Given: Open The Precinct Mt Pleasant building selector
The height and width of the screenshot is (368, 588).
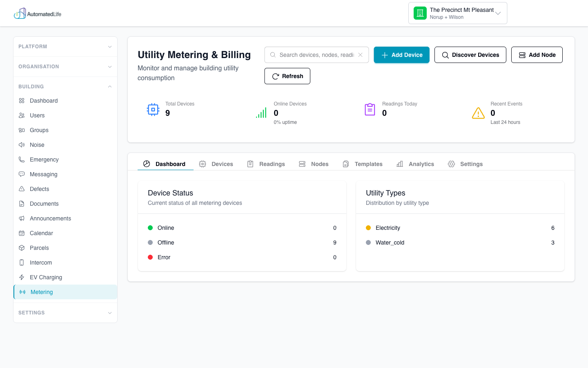Looking at the screenshot, I should point(457,13).
